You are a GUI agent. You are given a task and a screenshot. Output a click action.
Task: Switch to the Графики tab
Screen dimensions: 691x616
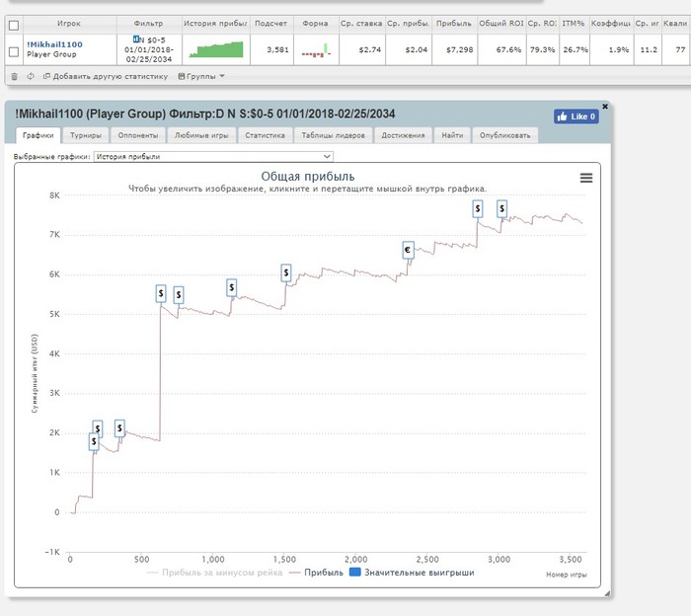(38, 135)
